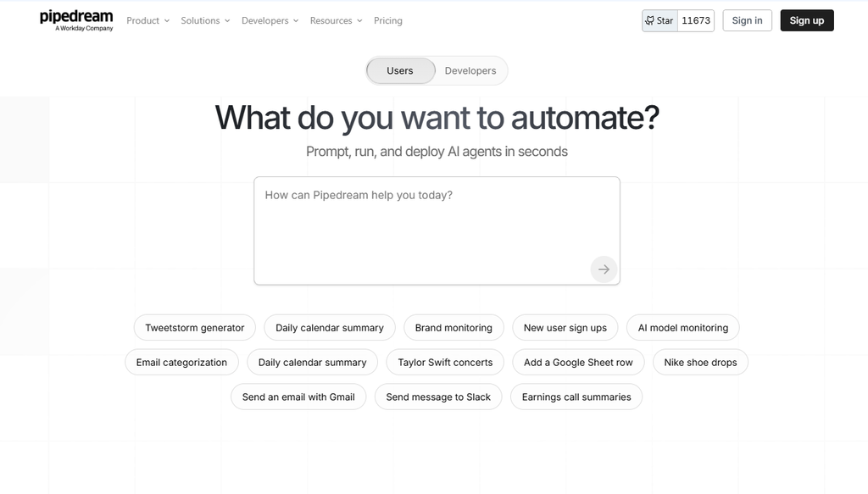The image size is (868, 494).
Task: Submit prompt with the arrow button
Action: (x=604, y=269)
